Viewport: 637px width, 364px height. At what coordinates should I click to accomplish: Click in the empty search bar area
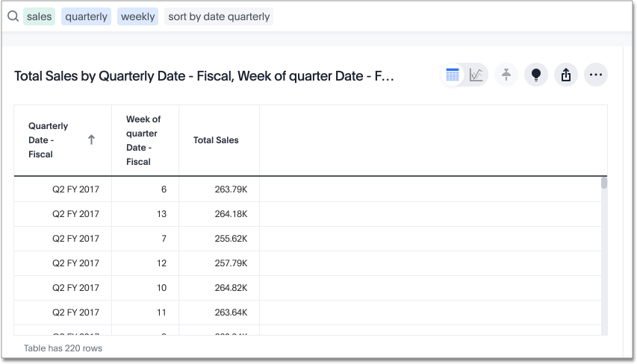(x=448, y=16)
